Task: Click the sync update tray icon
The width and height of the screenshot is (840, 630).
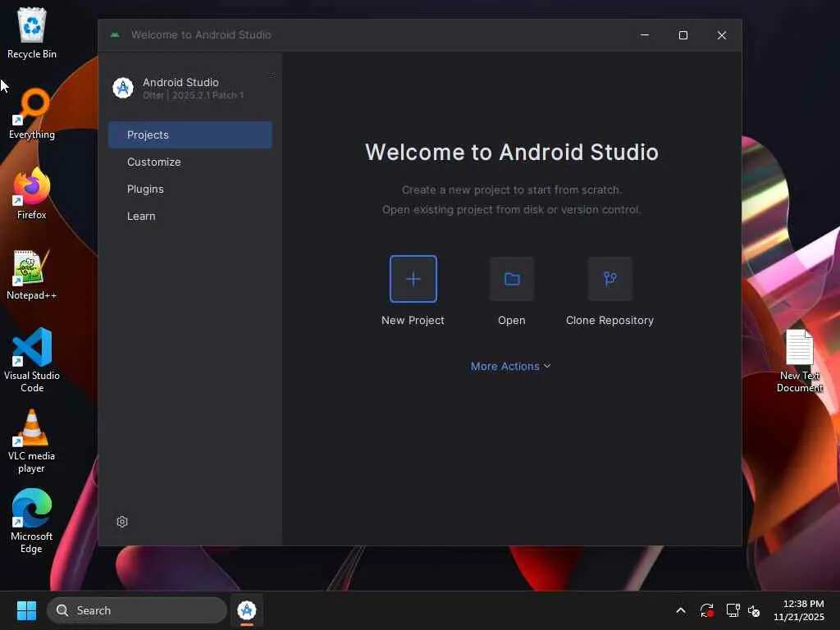Action: point(706,610)
